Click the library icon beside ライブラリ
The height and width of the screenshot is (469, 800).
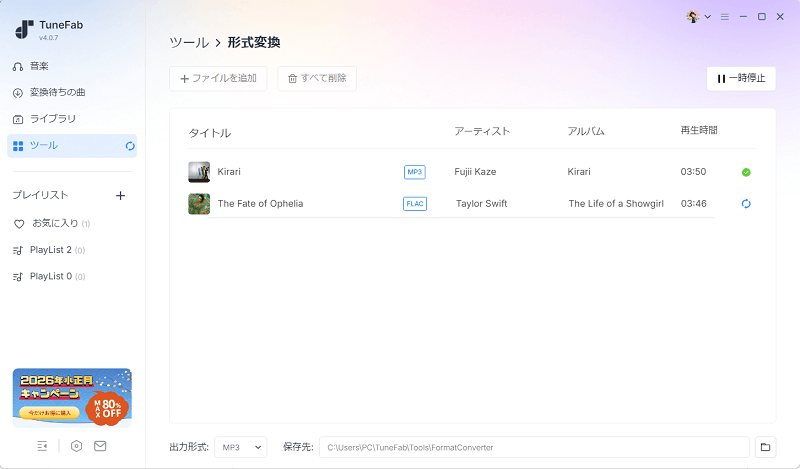(x=18, y=119)
